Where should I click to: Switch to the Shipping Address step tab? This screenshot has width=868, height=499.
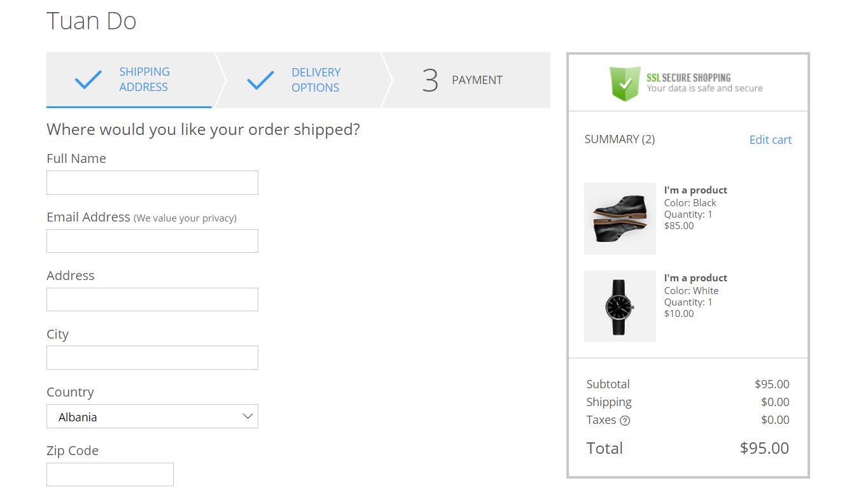click(144, 80)
